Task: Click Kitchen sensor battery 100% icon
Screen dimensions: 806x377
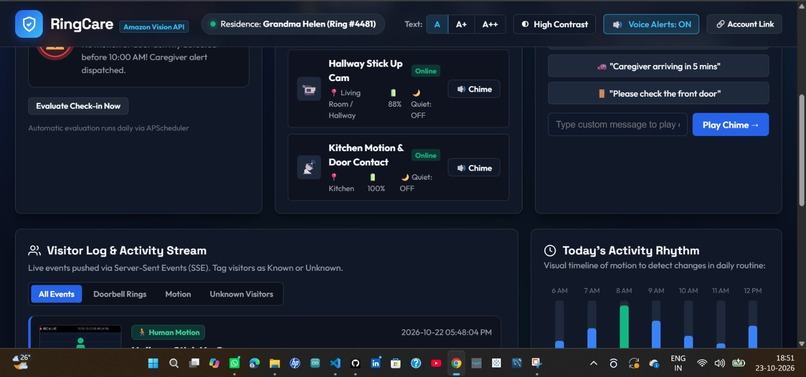Action: tap(373, 177)
